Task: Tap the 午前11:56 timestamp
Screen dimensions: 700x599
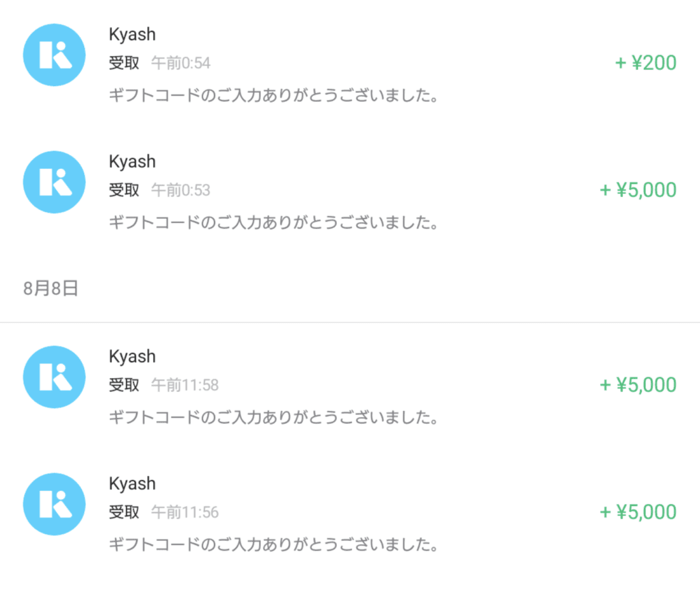Action: 185,512
